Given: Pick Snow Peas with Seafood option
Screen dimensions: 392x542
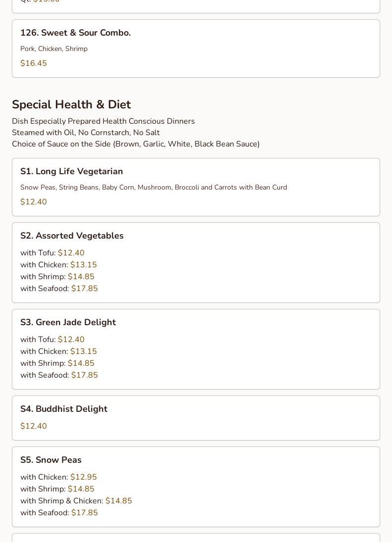Looking at the screenshot, I should (59, 513).
